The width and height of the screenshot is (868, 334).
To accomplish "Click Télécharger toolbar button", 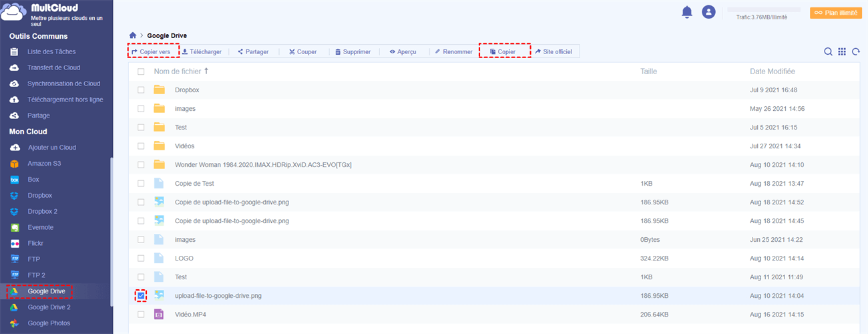I will (202, 51).
